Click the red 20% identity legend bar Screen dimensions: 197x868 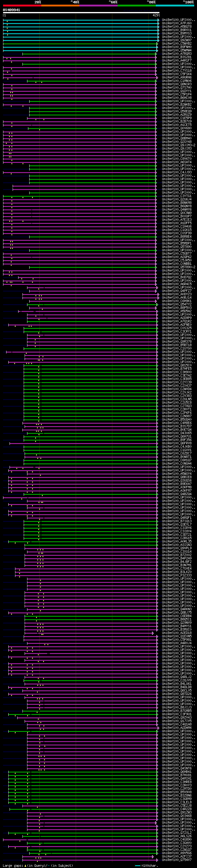point(22,6)
